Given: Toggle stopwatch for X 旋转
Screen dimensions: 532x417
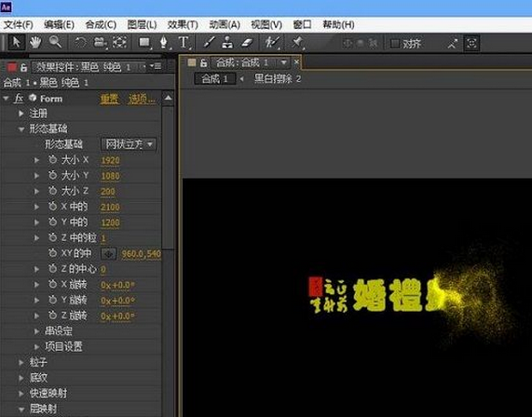Looking at the screenshot, I should pyautogui.click(x=52, y=285).
